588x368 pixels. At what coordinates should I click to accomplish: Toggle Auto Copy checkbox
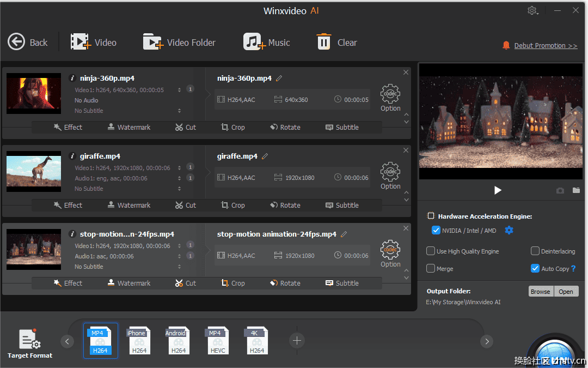point(535,268)
